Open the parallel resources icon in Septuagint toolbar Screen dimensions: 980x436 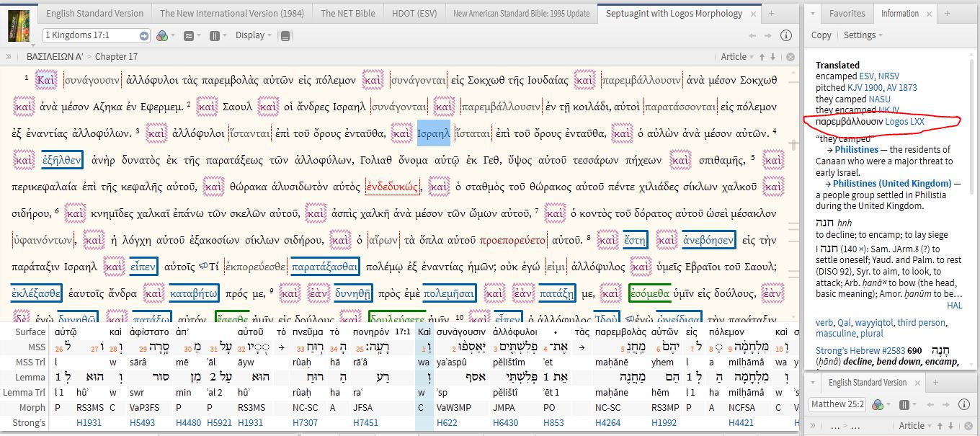189,35
